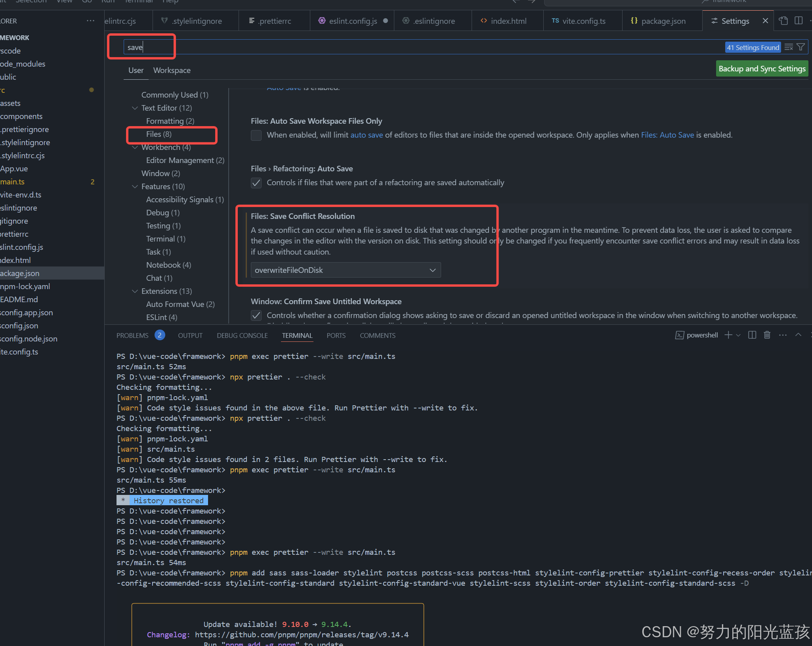Image resolution: width=812 pixels, height=646 pixels.
Task: Uncheck Files Refactoring Auto Save
Action: pos(256,183)
